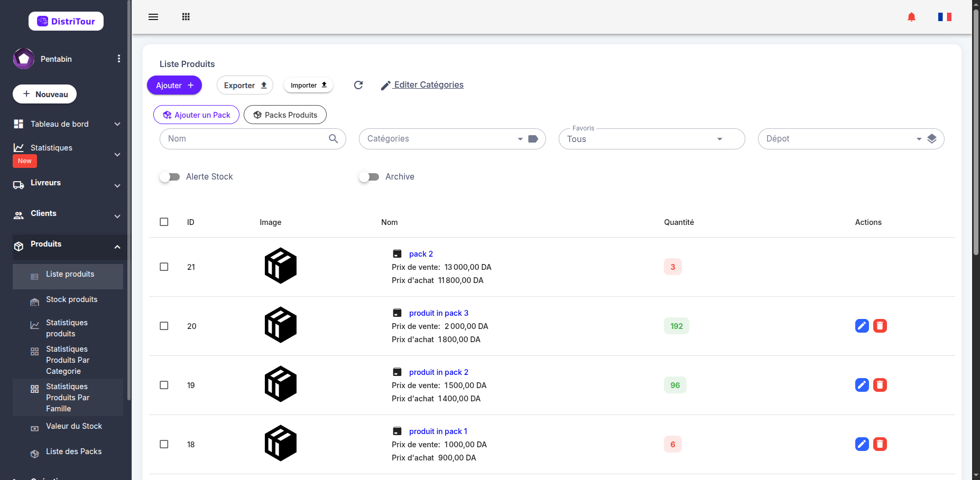Open notifications bell icon
This screenshot has height=480, width=980.
tap(911, 17)
